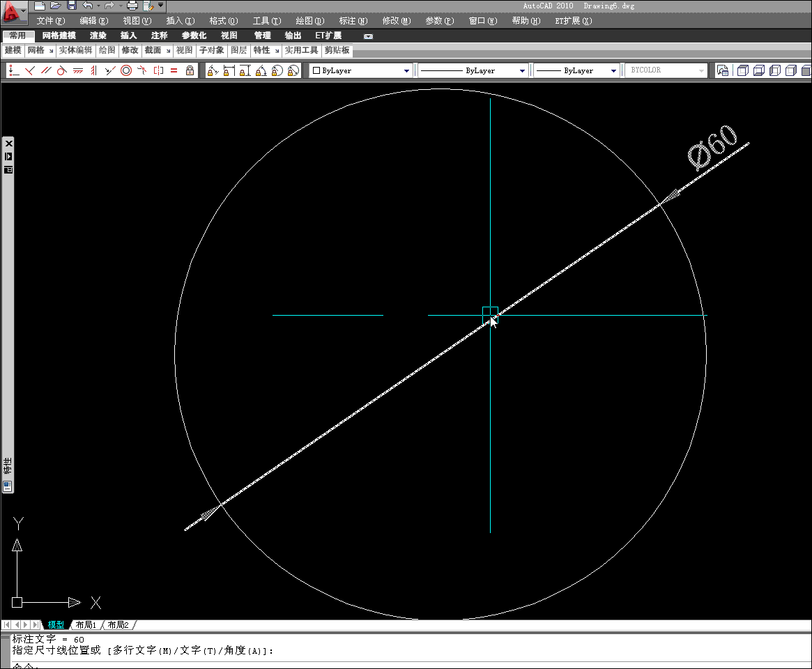812x669 pixels.
Task: Add a Diameter dimensional constraint
Action: (293, 70)
